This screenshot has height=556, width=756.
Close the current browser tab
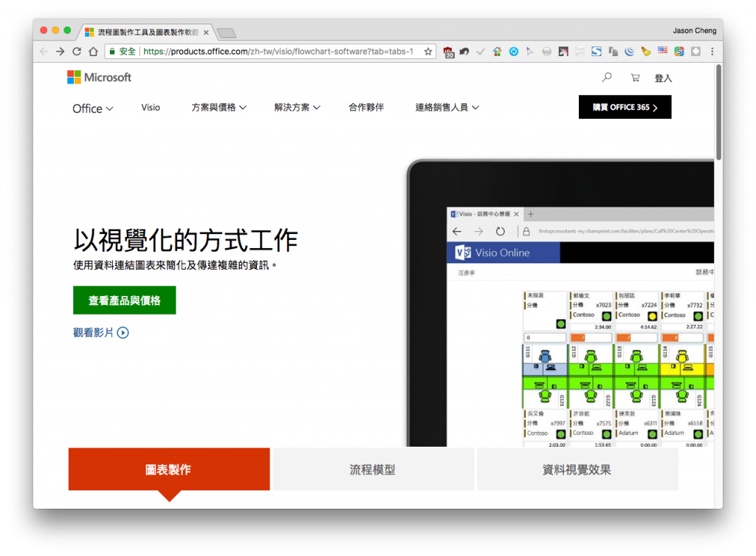(x=206, y=32)
